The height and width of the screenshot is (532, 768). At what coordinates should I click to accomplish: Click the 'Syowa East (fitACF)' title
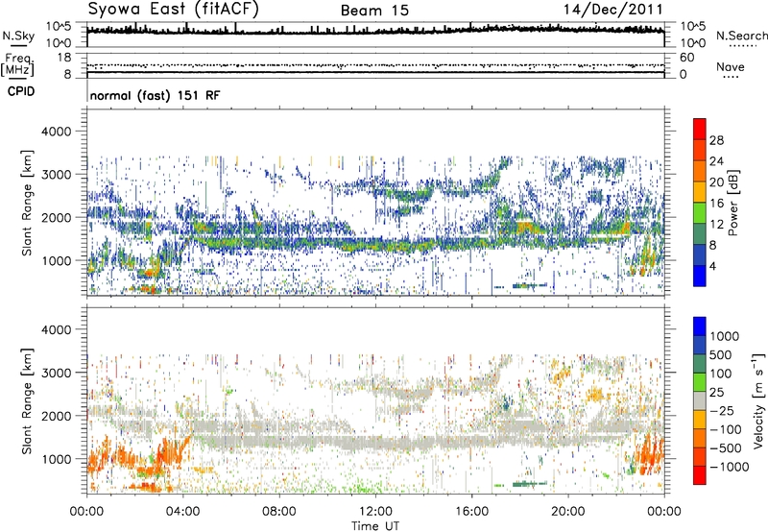(x=174, y=9)
